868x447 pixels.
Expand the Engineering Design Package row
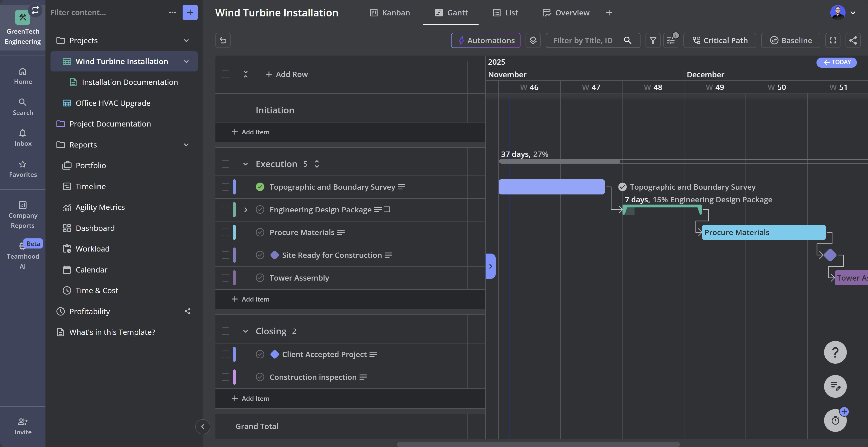(246, 210)
